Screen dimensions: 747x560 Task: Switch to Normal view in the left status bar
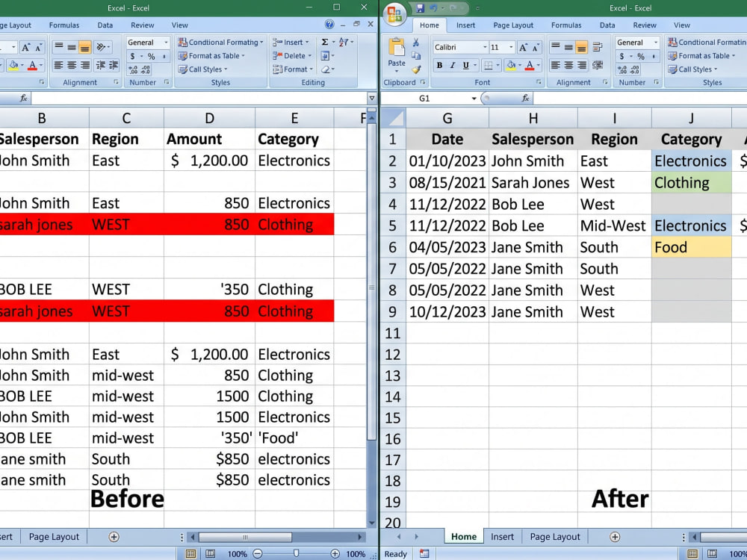click(190, 553)
